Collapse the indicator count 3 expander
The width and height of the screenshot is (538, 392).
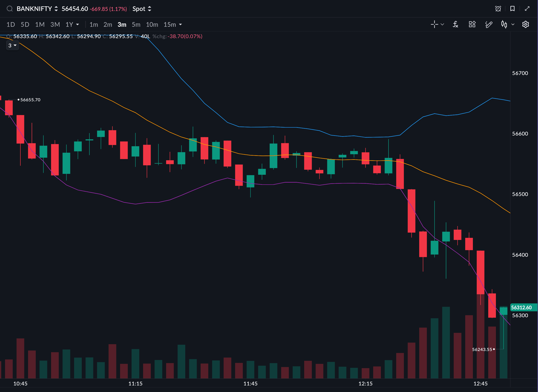[12, 45]
